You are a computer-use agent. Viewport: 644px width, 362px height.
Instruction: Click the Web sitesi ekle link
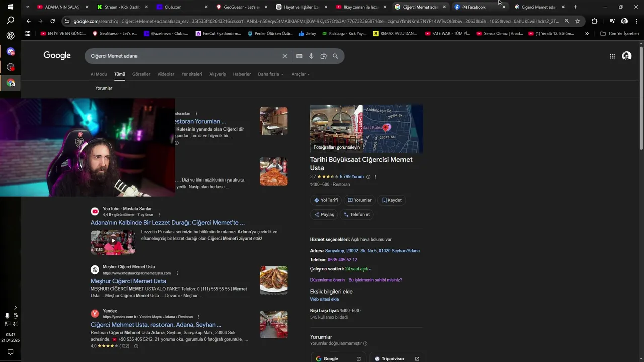325,299
